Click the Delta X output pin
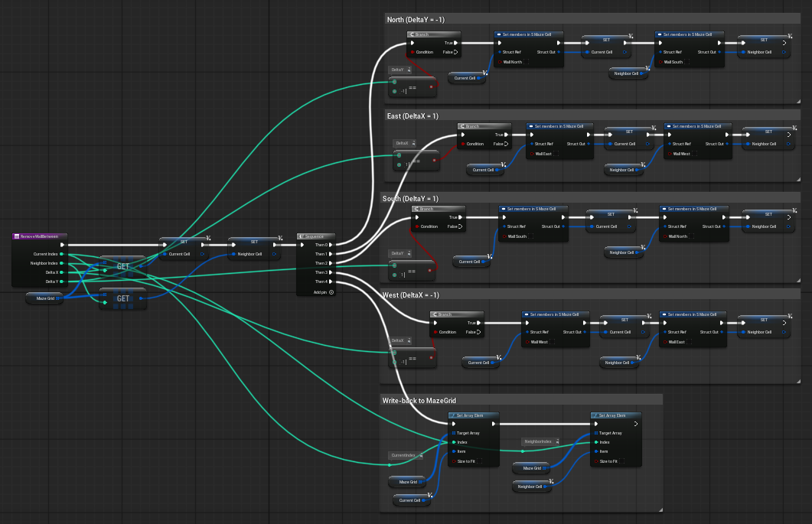The image size is (812, 524). tap(62, 272)
